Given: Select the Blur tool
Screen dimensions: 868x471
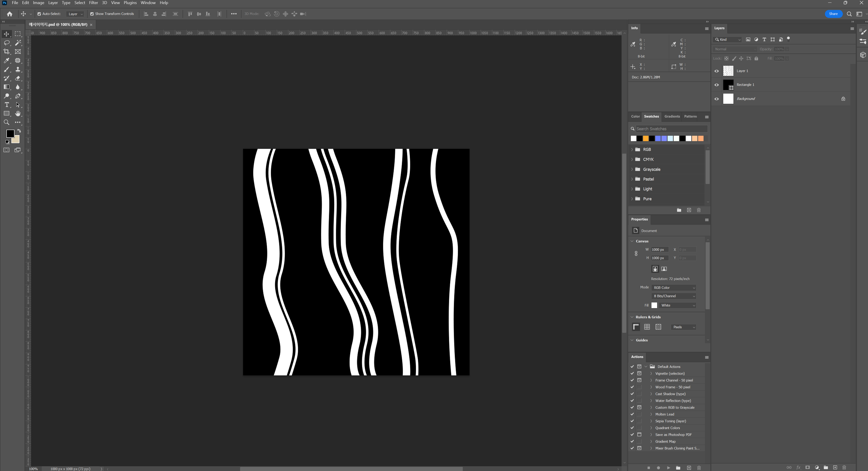Looking at the screenshot, I should (18, 87).
